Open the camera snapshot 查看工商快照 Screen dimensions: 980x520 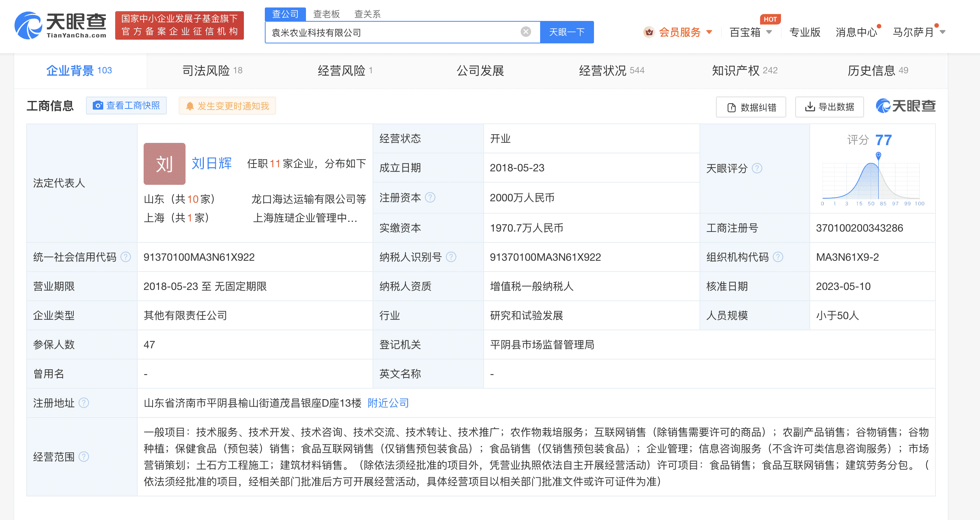126,105
